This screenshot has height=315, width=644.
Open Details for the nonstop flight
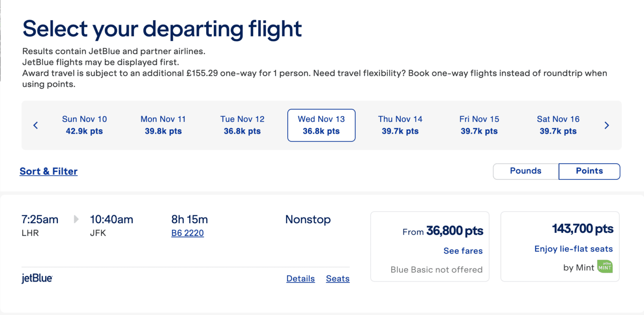coord(300,278)
